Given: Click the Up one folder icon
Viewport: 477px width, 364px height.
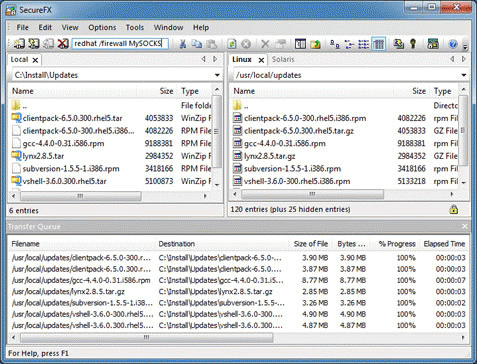Looking at the screenshot, I should click(315, 44).
